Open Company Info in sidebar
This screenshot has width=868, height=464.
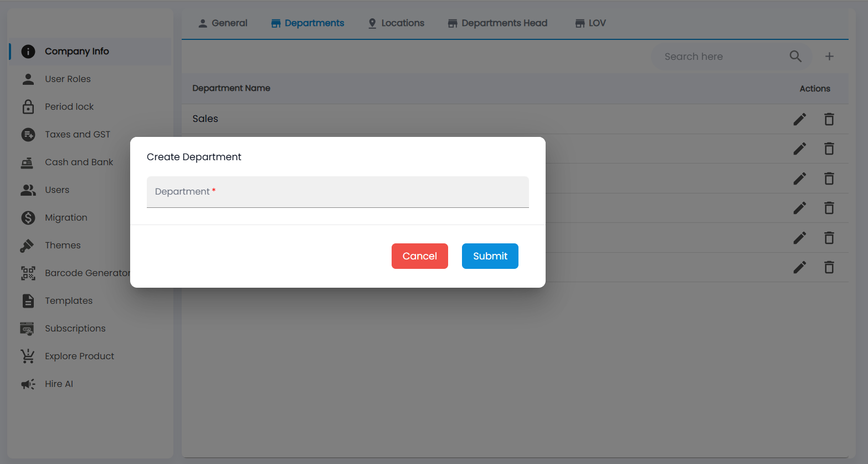tap(91, 52)
